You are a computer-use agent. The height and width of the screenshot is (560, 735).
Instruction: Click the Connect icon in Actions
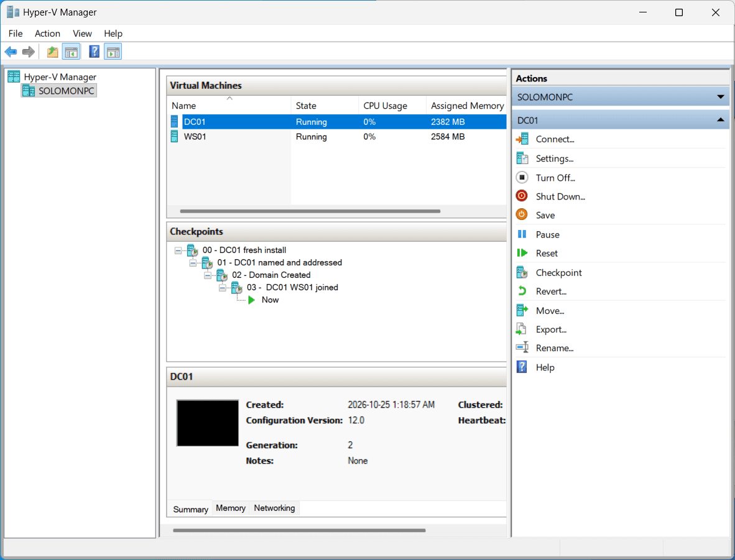pos(522,139)
